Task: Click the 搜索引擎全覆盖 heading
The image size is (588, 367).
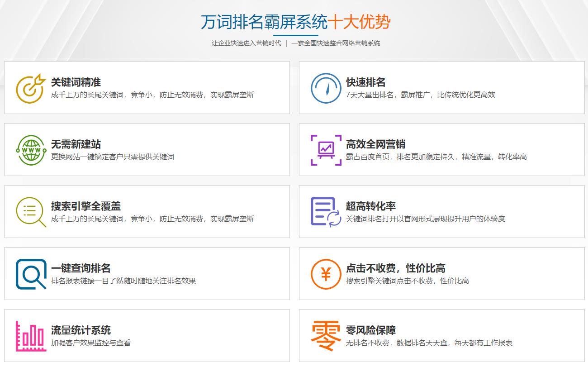Action: [x=85, y=206]
